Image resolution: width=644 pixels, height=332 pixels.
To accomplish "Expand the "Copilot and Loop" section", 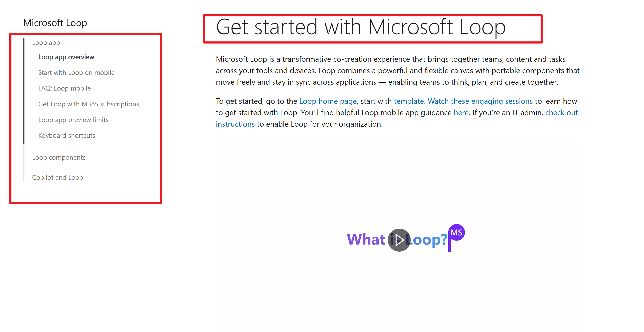I will point(58,177).
